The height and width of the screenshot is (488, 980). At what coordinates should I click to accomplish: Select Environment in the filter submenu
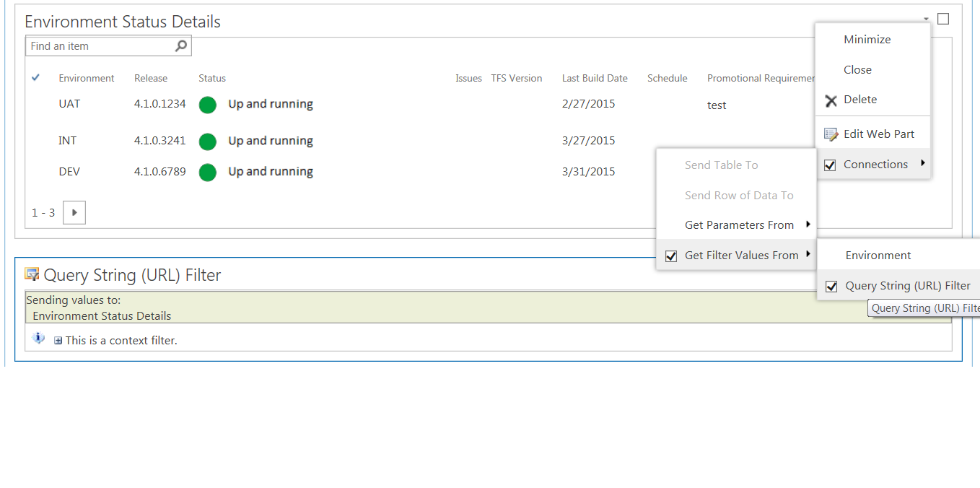tap(878, 255)
